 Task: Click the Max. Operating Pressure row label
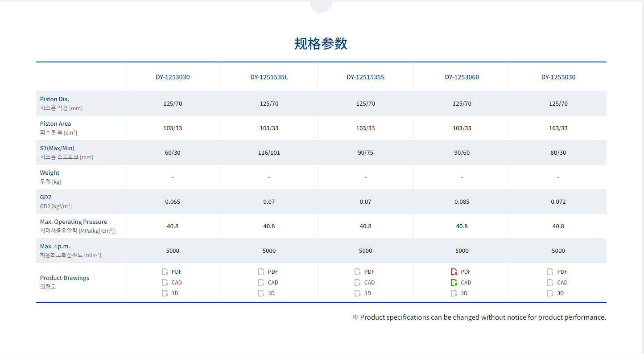point(74,222)
